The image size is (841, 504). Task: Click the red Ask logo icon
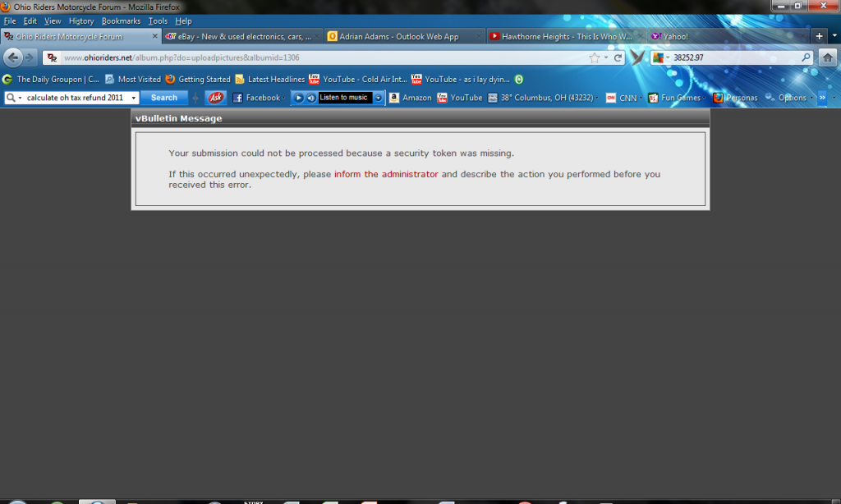(216, 98)
